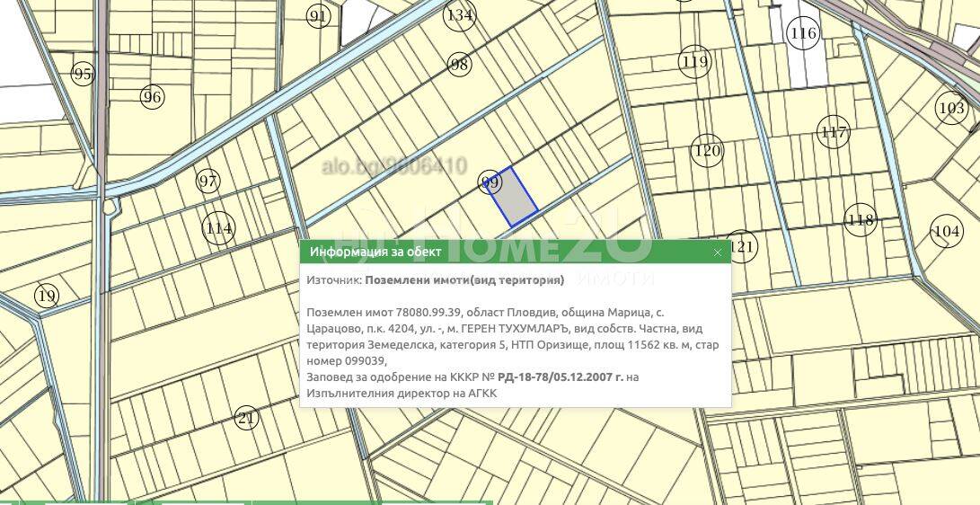Click map block number 134

point(460,14)
